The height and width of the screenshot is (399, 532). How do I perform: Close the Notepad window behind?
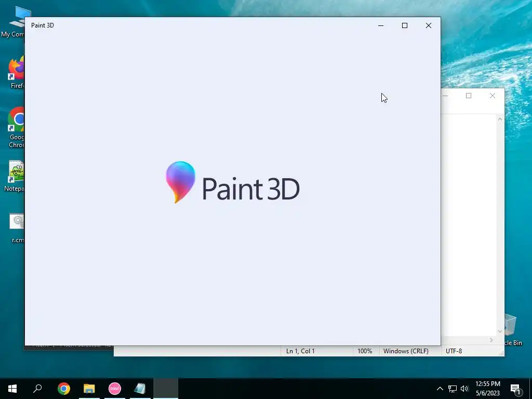click(x=493, y=96)
